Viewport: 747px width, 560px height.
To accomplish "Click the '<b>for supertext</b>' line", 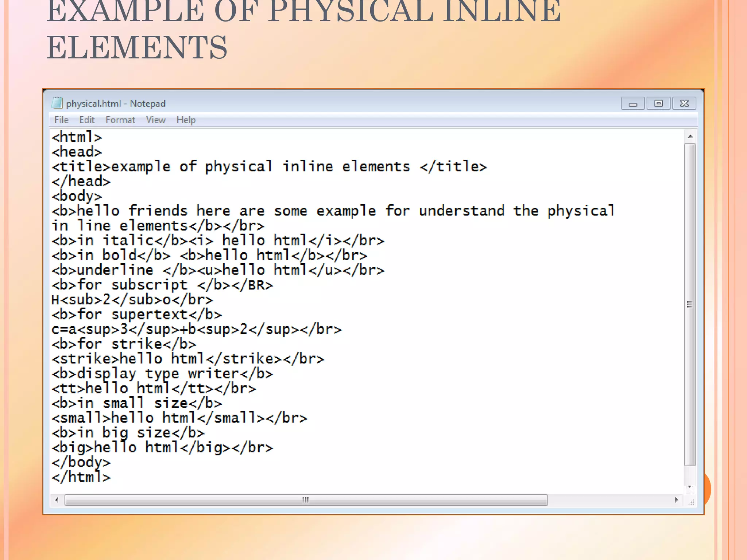I will point(137,315).
